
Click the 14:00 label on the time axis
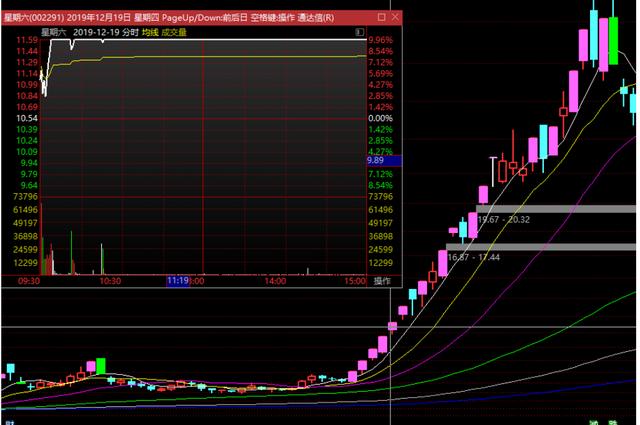coord(276,282)
